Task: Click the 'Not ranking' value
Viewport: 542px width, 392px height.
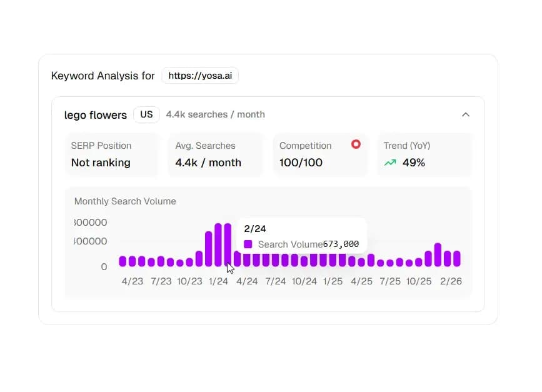Action: 101,163
